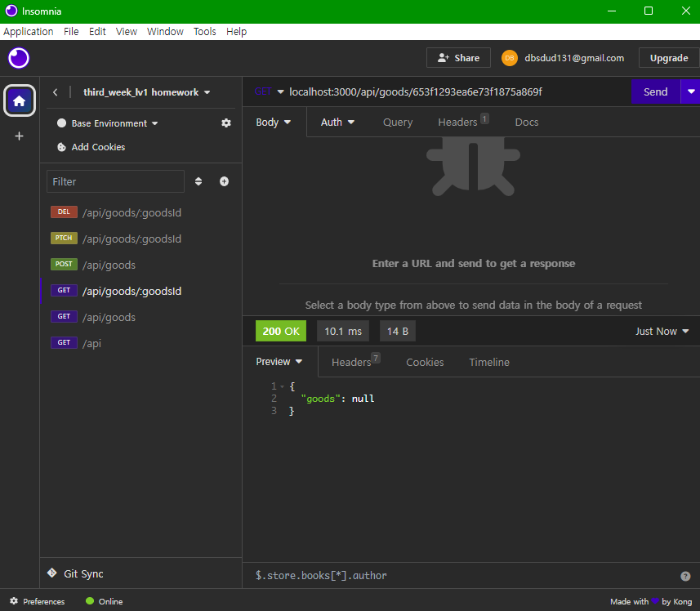Click the 14 B size badge
700x611 pixels.
[397, 331]
